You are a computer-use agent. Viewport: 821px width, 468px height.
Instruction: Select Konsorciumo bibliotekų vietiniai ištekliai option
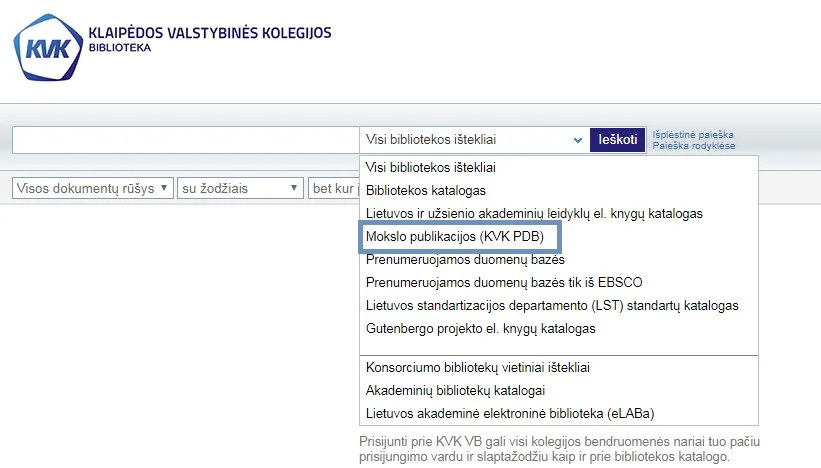(x=559, y=367)
